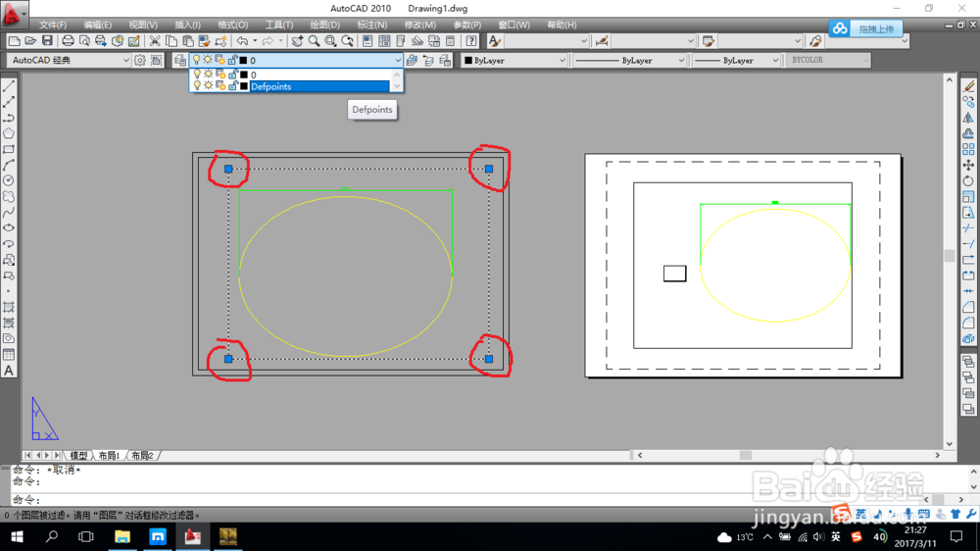Open the 编辑(E) menu
980x551 pixels.
97,25
